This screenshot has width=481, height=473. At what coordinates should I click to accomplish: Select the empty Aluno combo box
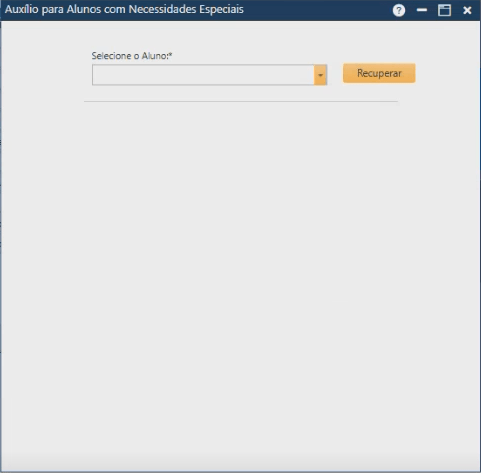click(x=209, y=75)
